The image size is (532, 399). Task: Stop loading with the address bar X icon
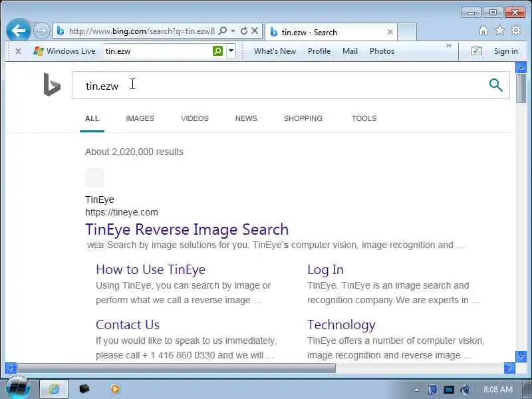255,31
